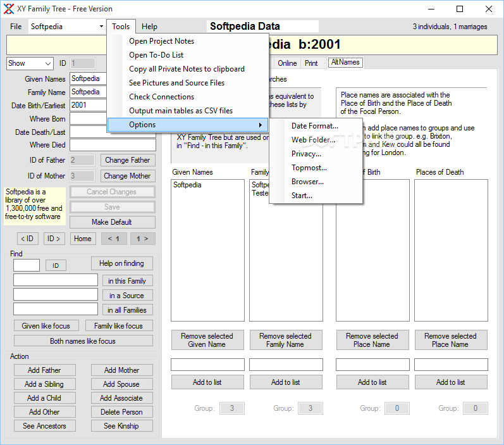The width and height of the screenshot is (504, 445).
Task: Click the Family Name input field
Action: pos(88,92)
